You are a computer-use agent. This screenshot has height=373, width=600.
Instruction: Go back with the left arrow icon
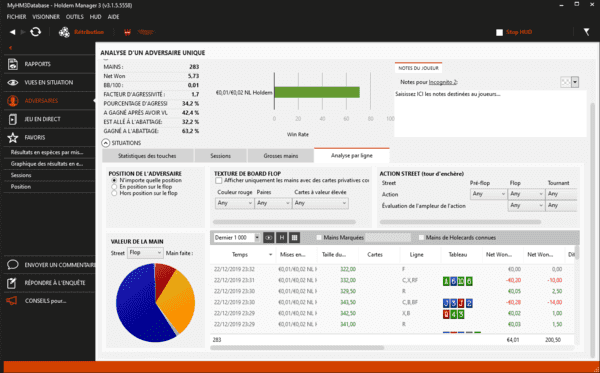[x=12, y=32]
